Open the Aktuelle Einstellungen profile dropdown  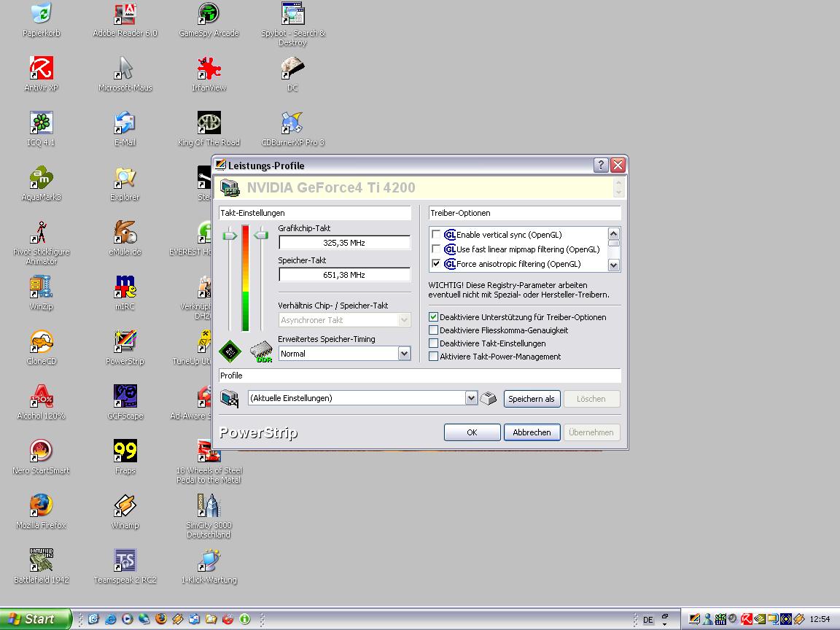(471, 398)
